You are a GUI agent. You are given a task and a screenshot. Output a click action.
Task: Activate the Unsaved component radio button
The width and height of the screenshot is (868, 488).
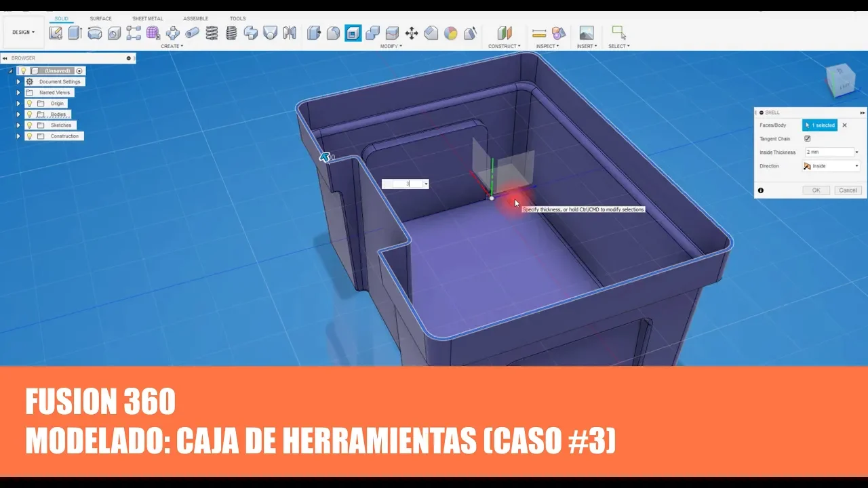[x=79, y=70]
